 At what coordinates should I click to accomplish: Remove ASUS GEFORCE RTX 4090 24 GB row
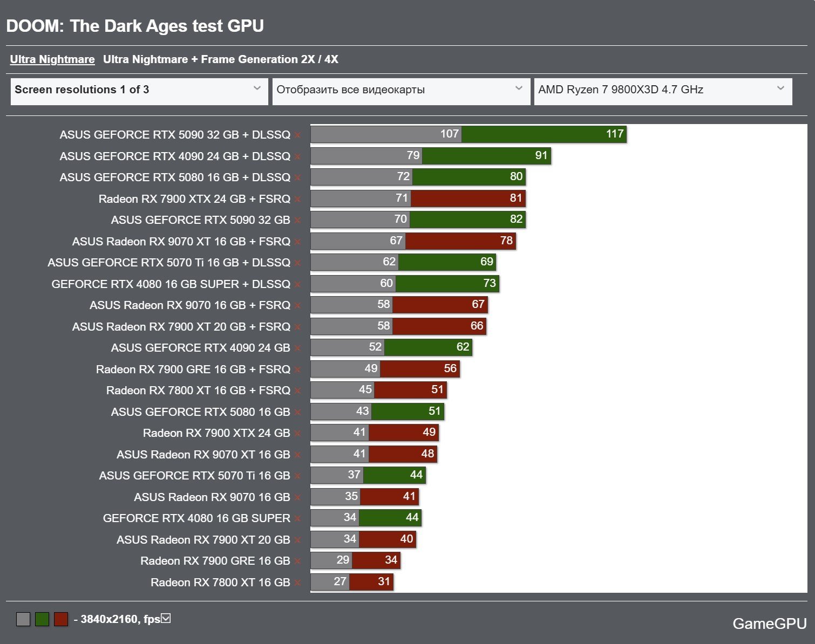(297, 348)
